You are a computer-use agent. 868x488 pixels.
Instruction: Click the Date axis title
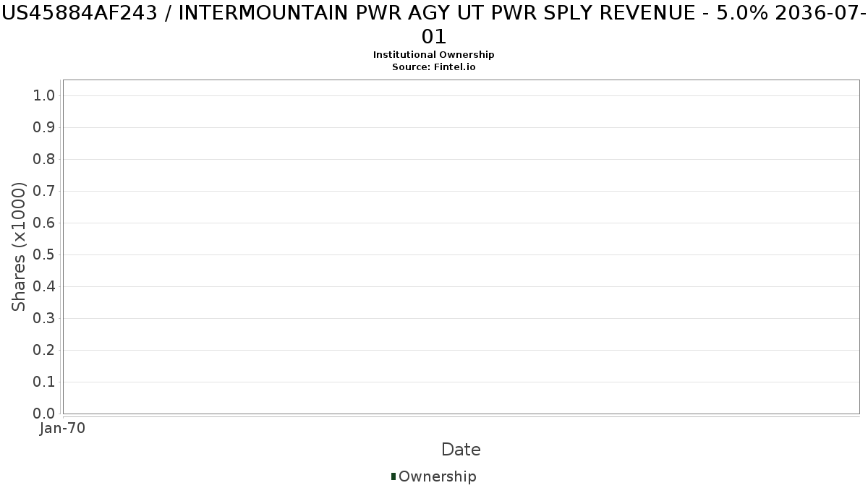point(461,450)
